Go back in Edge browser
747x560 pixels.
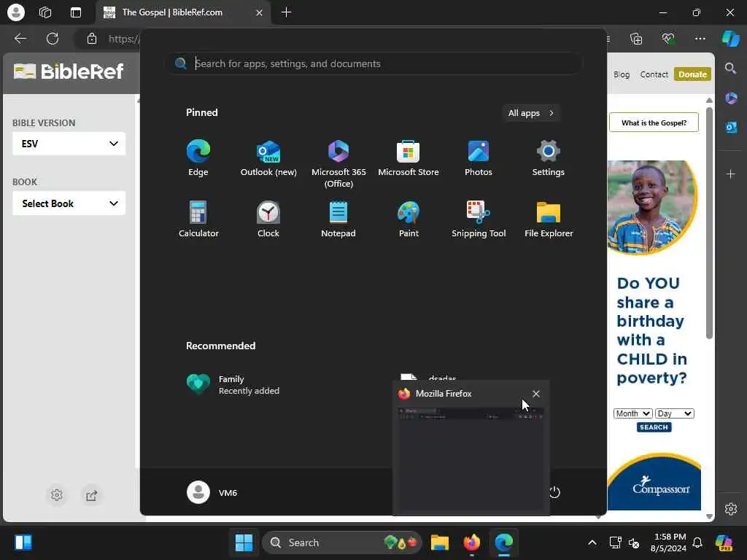tap(20, 39)
